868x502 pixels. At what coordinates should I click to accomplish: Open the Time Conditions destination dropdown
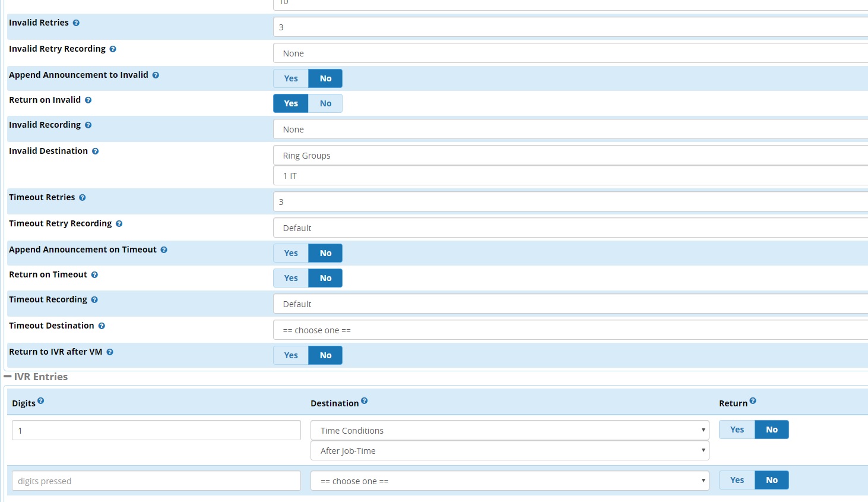[x=509, y=430]
